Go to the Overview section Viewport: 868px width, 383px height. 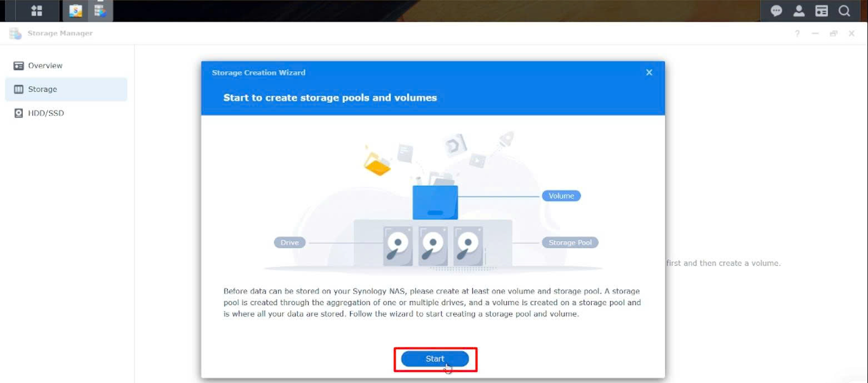(x=45, y=66)
